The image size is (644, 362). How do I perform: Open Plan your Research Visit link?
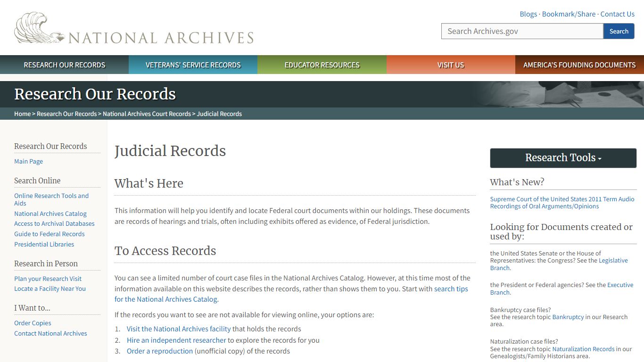pos(48,279)
